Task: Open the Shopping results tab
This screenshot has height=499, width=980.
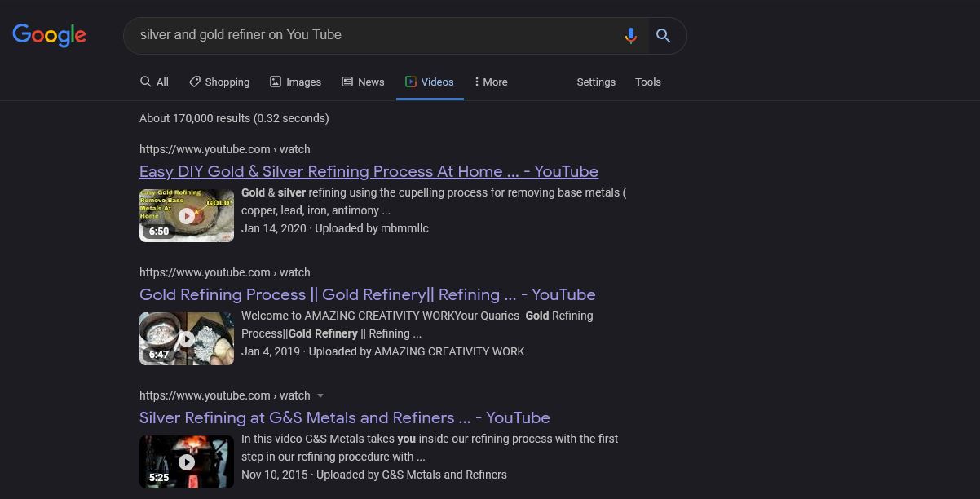Action: (x=219, y=82)
